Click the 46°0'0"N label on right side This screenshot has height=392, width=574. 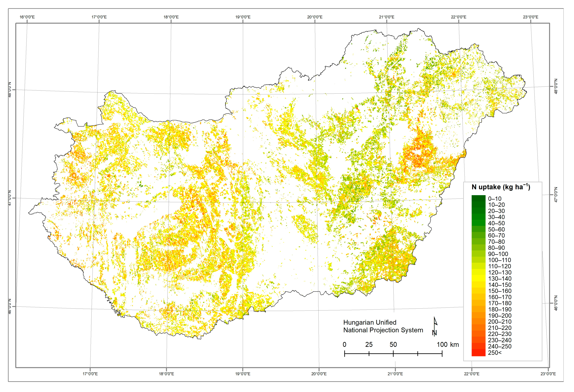click(x=556, y=303)
